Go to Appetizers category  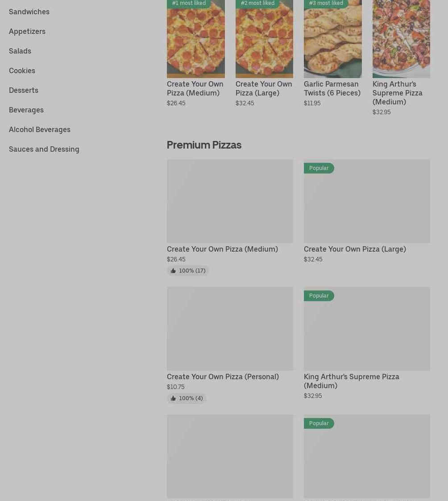pos(27,31)
